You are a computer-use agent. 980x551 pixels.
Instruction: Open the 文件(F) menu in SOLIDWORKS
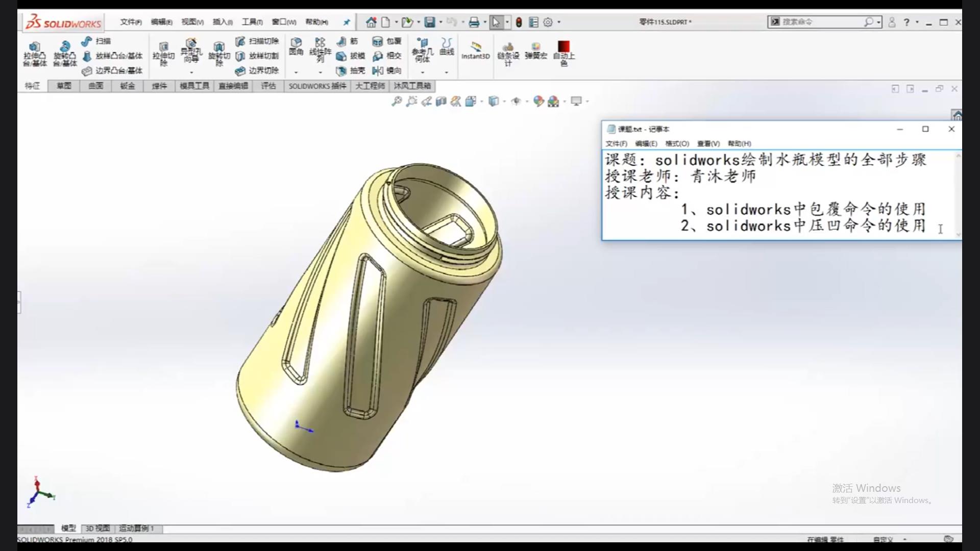(131, 22)
